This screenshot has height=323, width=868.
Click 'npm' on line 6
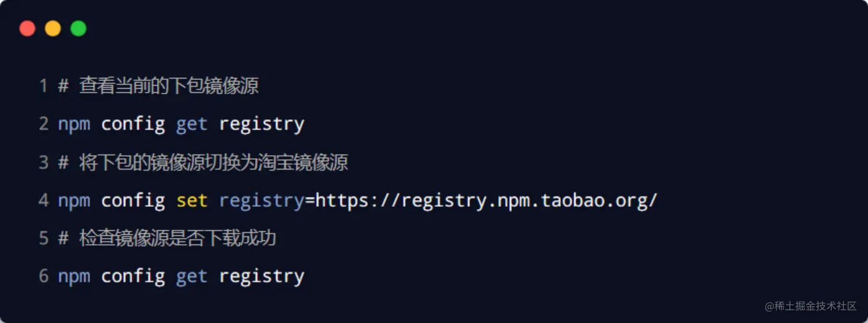[74, 277]
